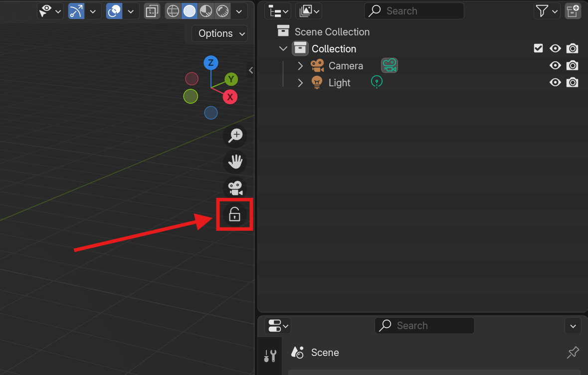Toggle the pin icon in Properties
The image size is (588, 375).
pos(573,353)
